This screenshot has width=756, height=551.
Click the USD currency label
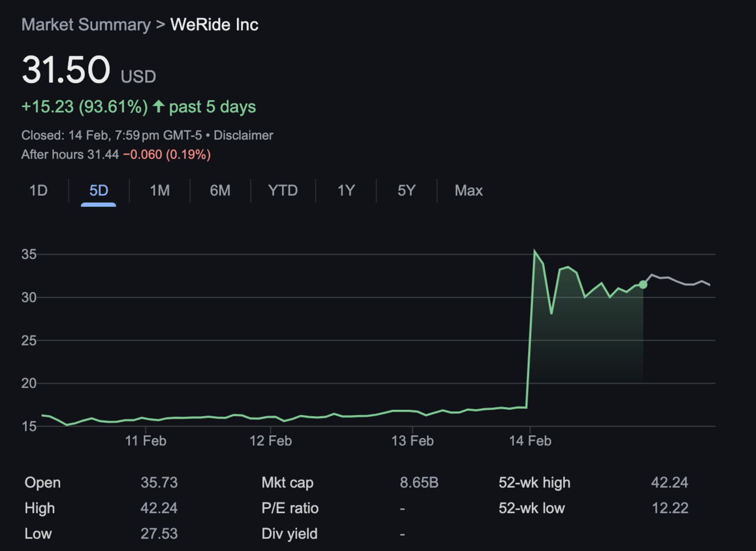[x=139, y=77]
